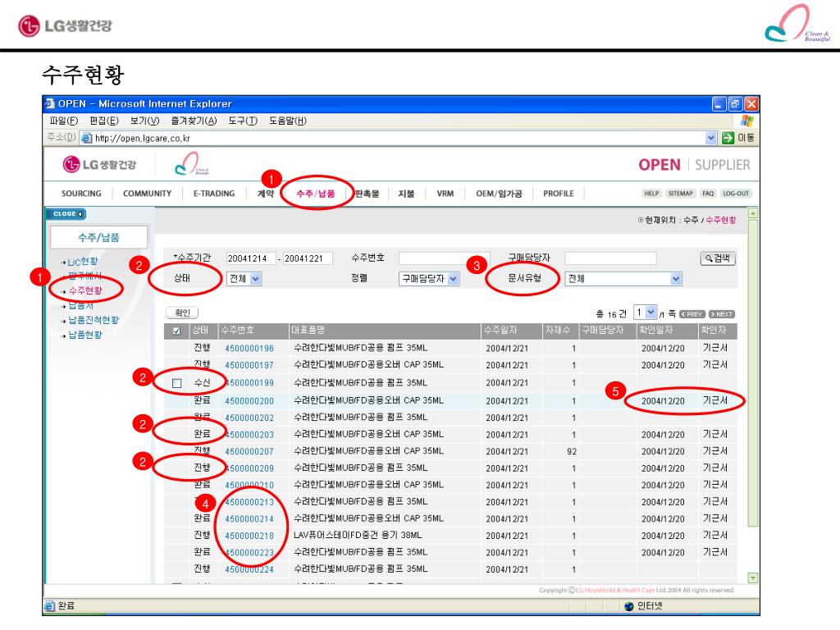840x630 pixels.
Task: Open the 수주현황 sidebar link
Action: point(85,290)
